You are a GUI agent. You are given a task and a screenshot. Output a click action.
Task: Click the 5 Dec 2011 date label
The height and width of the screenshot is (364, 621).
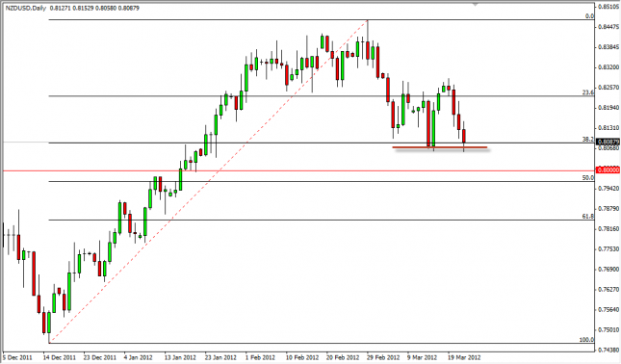coord(18,357)
